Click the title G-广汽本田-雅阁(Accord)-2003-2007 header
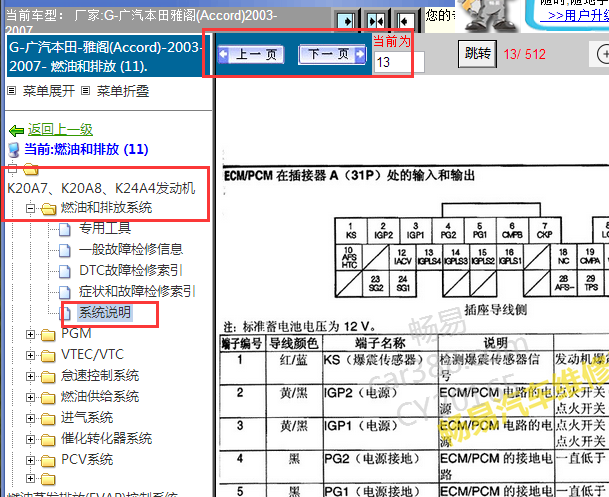This screenshot has width=609, height=497. [108, 57]
